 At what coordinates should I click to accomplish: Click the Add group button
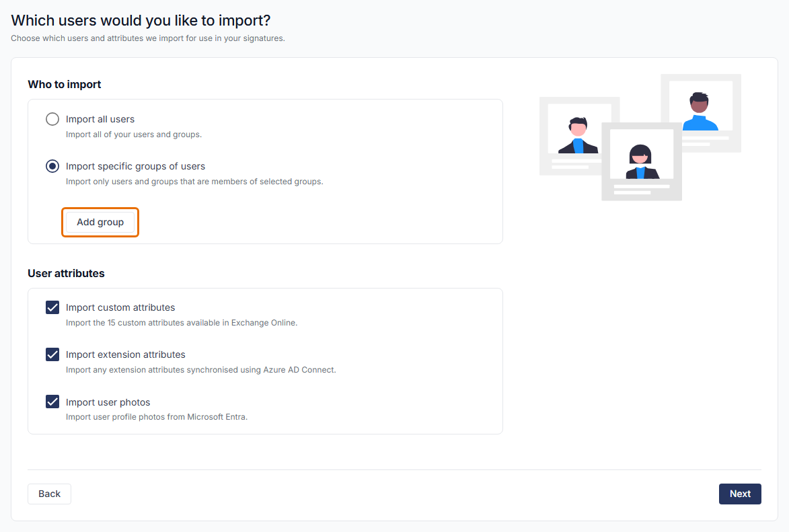[x=100, y=222]
